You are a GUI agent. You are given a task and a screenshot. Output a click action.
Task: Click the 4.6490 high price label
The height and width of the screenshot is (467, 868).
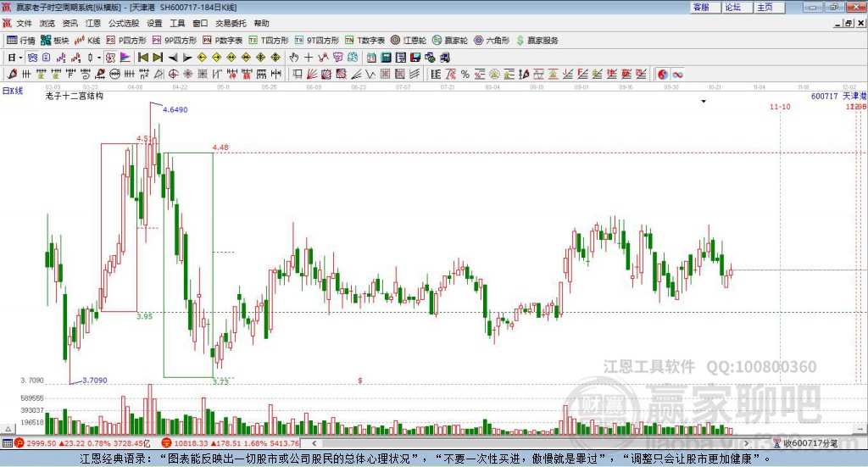[175, 109]
